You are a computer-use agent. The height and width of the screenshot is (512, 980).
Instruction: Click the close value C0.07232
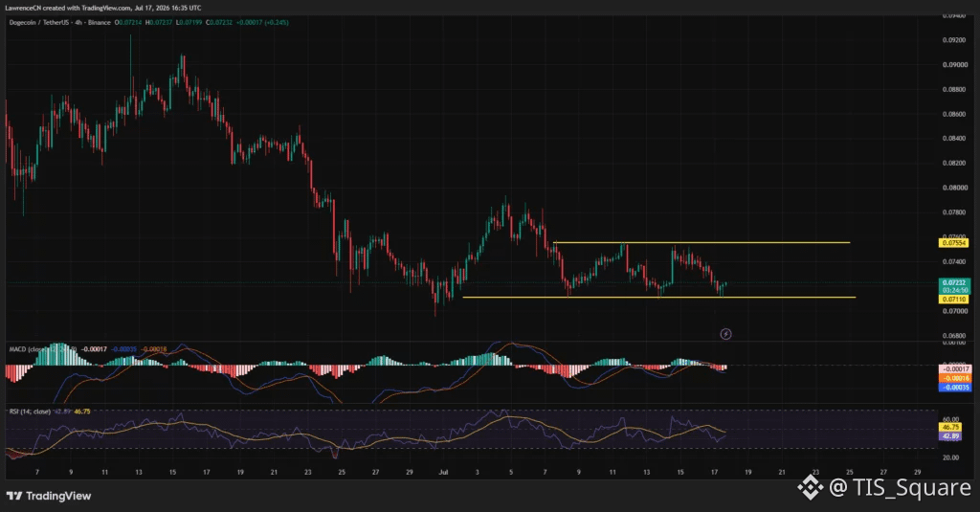pyautogui.click(x=219, y=23)
